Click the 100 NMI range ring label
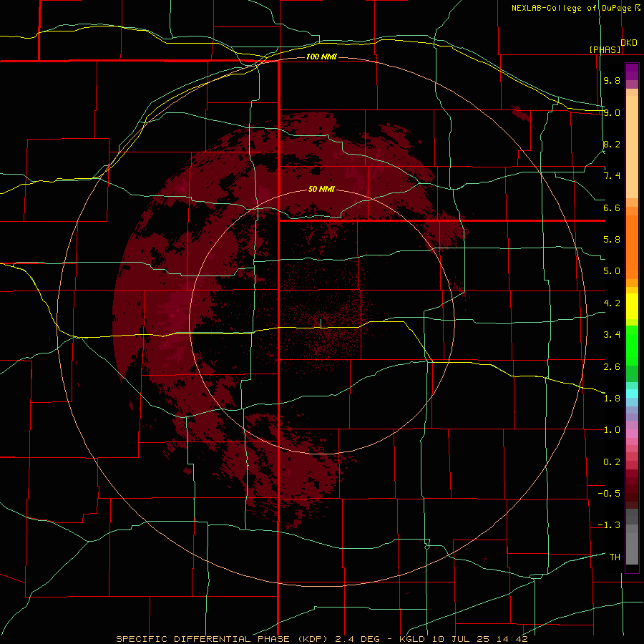 pyautogui.click(x=321, y=57)
